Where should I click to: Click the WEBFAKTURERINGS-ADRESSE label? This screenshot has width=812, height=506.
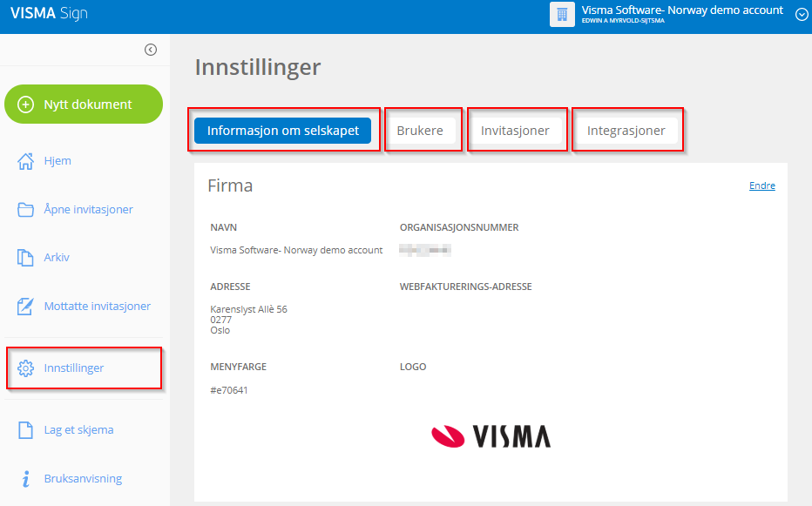tap(465, 287)
